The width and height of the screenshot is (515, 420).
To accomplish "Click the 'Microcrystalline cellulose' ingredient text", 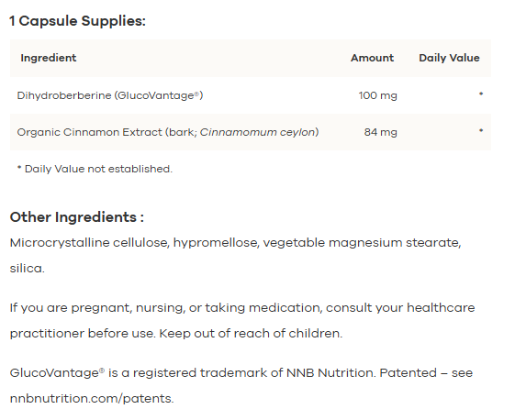I will (x=89, y=243).
